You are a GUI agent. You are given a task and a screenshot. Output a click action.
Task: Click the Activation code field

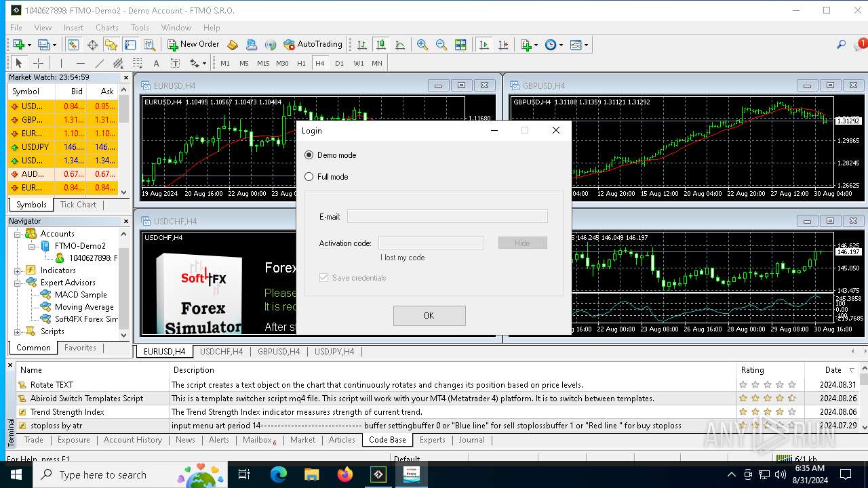click(x=431, y=243)
